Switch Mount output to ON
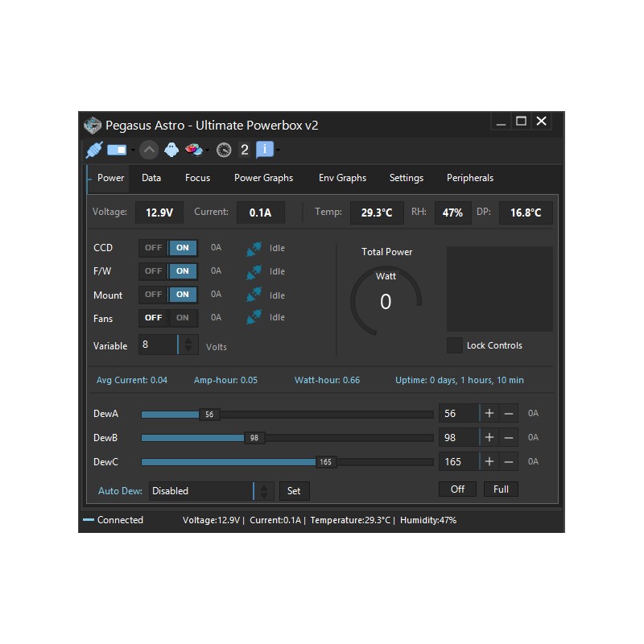Screen dimensions: 644x644 (x=183, y=295)
